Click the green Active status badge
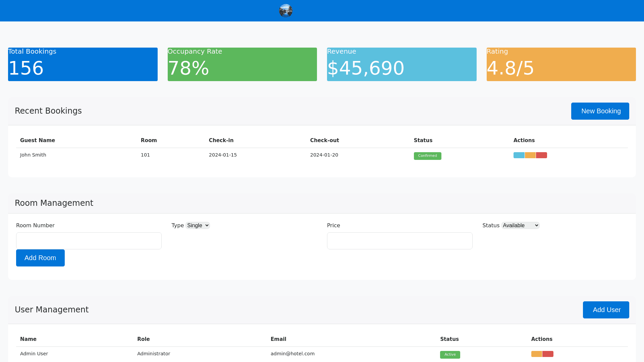This screenshot has width=644, height=362. (x=450, y=355)
